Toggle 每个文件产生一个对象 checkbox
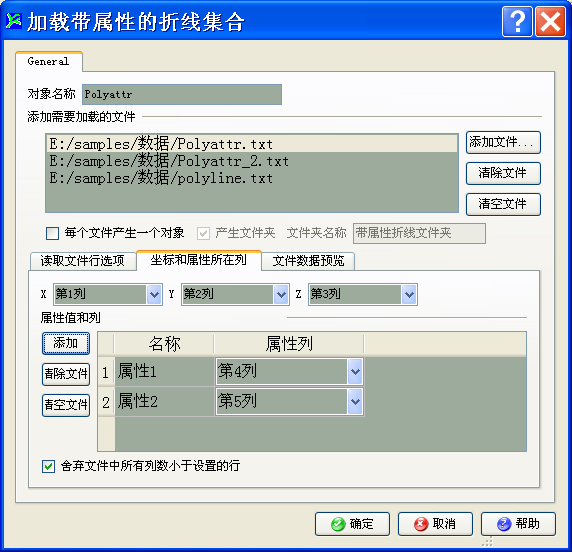 point(53,233)
